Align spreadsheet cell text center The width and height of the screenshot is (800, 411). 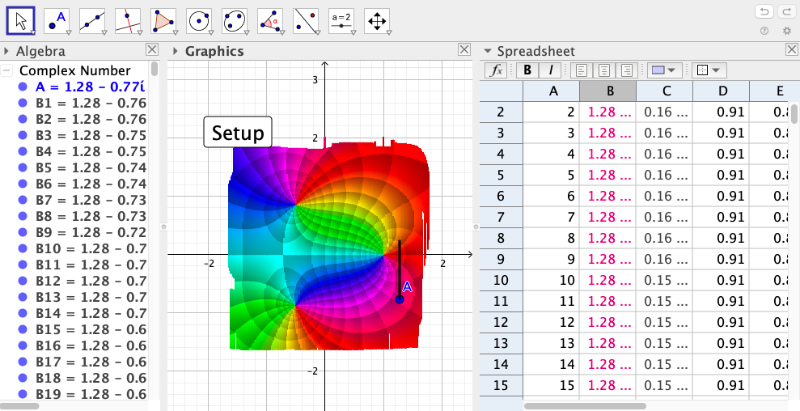(604, 70)
